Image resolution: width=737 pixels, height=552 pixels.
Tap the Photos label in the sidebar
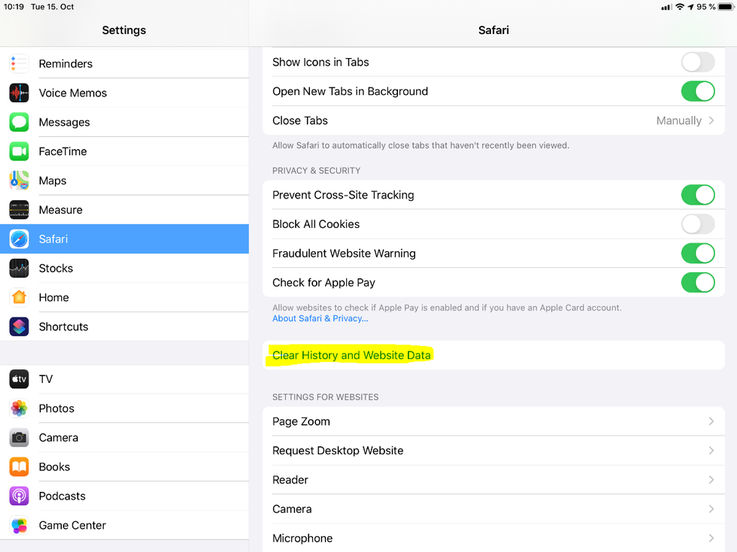tap(56, 408)
